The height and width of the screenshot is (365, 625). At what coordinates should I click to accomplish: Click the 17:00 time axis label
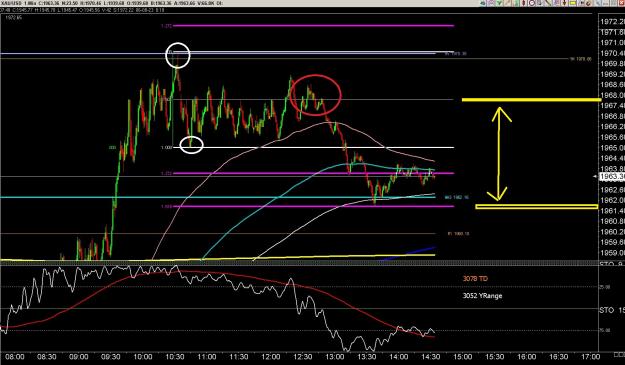(x=590, y=357)
